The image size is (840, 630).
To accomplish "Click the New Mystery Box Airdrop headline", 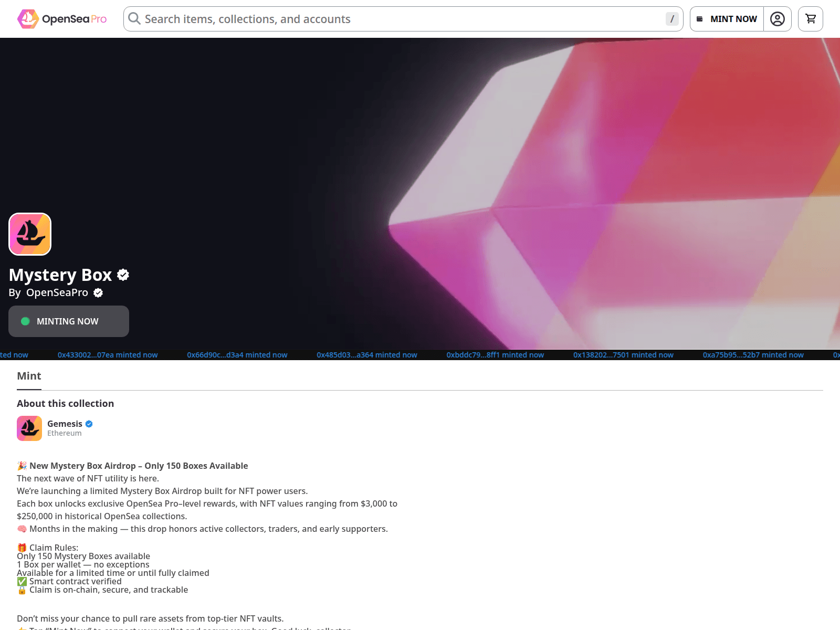I will (x=139, y=466).
